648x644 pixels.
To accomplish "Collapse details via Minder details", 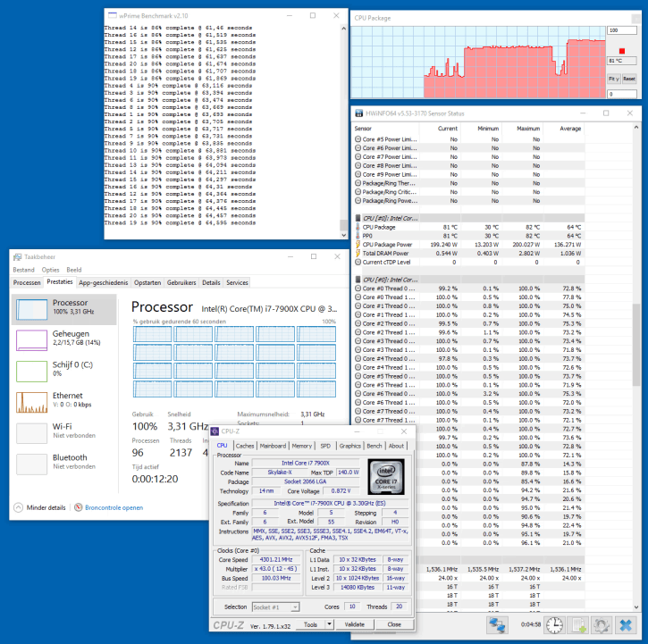I will [39, 507].
